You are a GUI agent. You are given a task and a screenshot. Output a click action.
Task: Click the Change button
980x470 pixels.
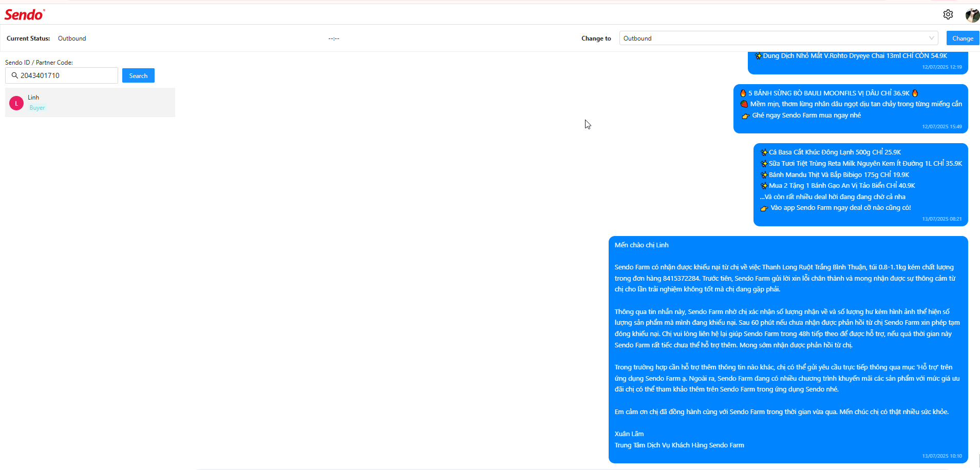point(963,38)
